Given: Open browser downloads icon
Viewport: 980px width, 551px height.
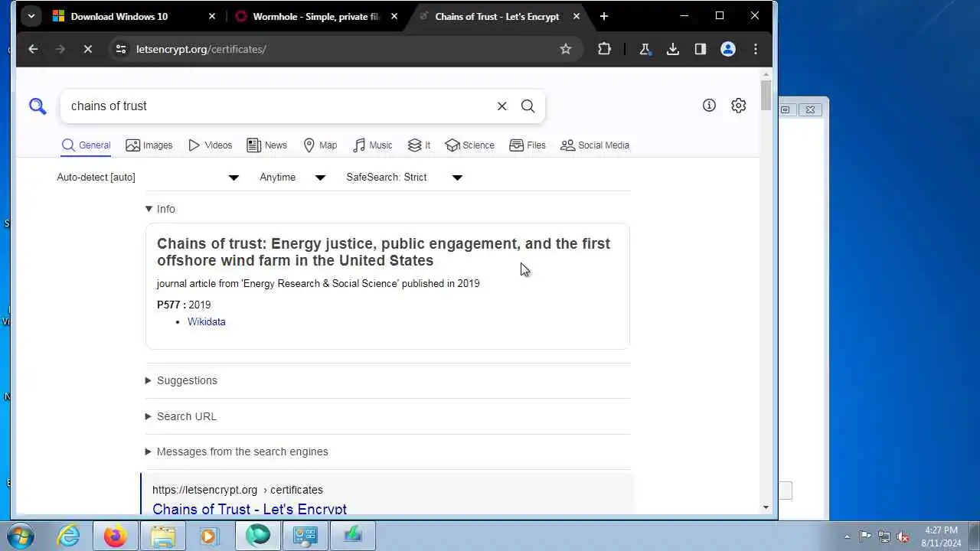Looking at the screenshot, I should (x=672, y=49).
